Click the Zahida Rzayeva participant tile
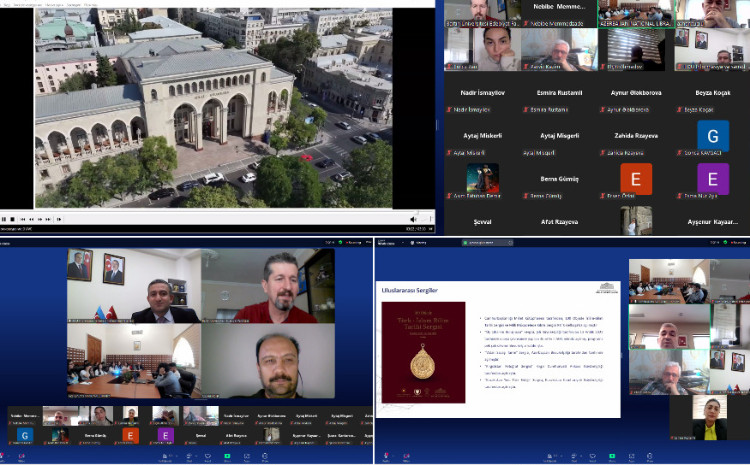750x465 pixels. 636,135
